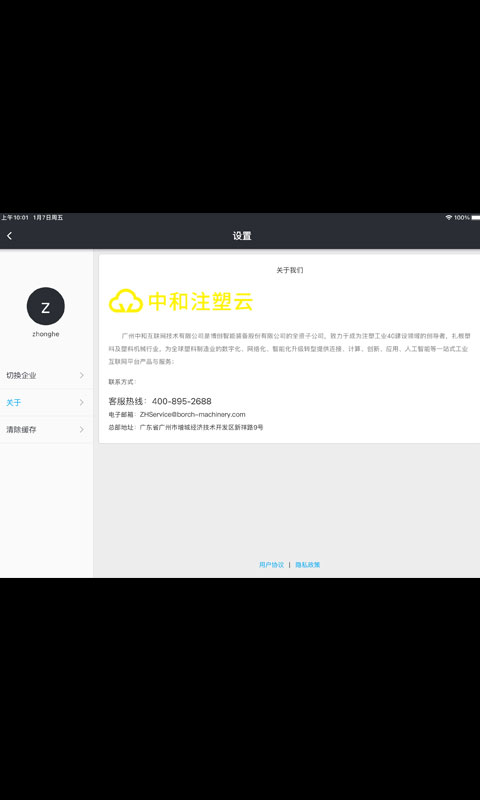Image resolution: width=480 pixels, height=800 pixels.
Task: Select the 总部地址 address line
Action: coord(186,428)
